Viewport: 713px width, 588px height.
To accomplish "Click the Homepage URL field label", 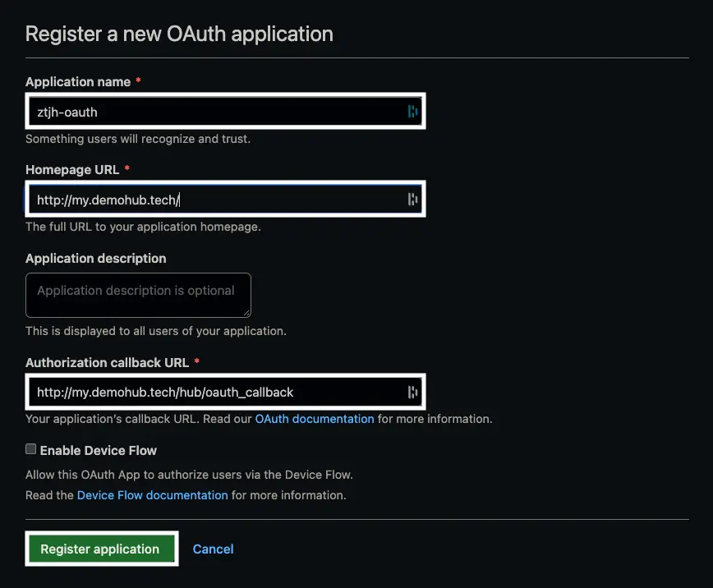I will [x=72, y=170].
